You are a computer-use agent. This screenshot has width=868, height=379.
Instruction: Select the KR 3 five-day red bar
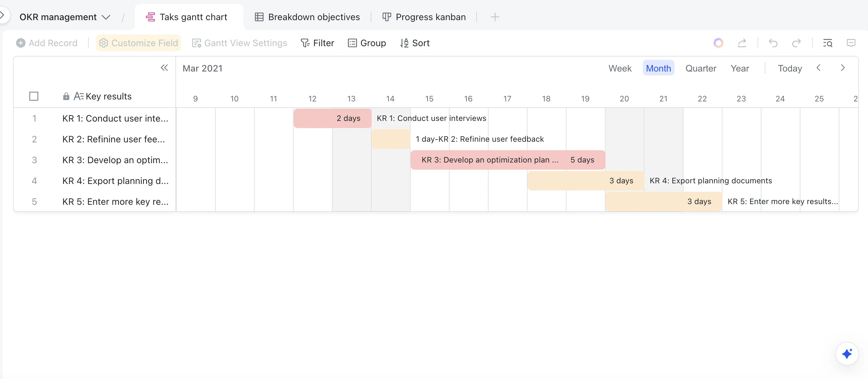click(507, 160)
